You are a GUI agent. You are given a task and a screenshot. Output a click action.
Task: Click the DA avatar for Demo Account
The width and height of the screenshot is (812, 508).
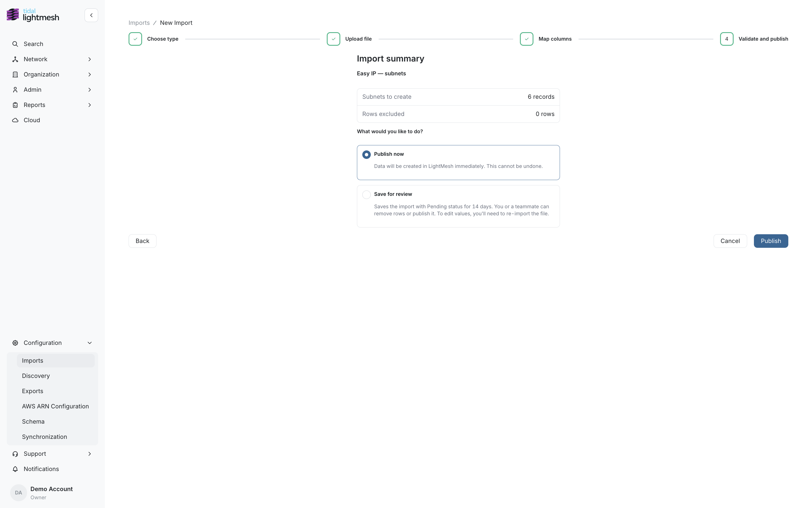point(18,492)
